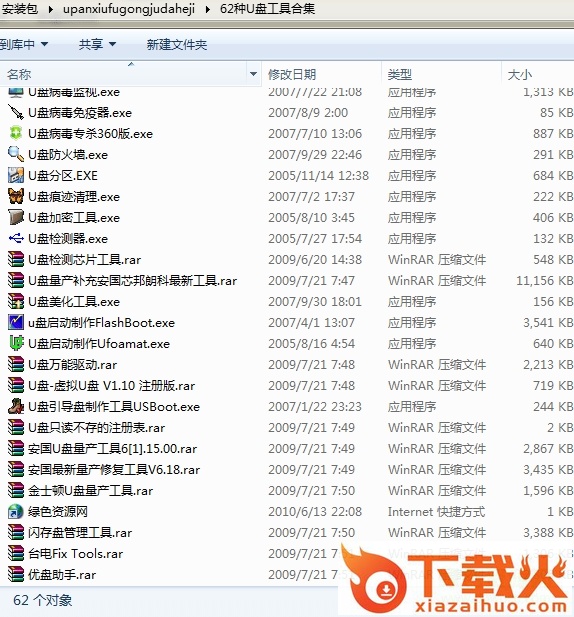Click the butterfly icon of U盘痕迹清理.exe

click(16, 197)
